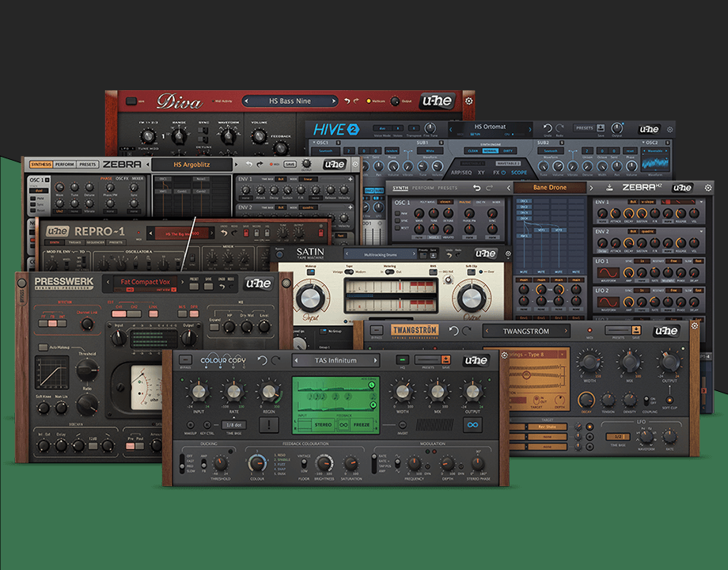The height and width of the screenshot is (570, 728).
Task: Open Zebra settings gear beside u-he logo
Action: 355,164
